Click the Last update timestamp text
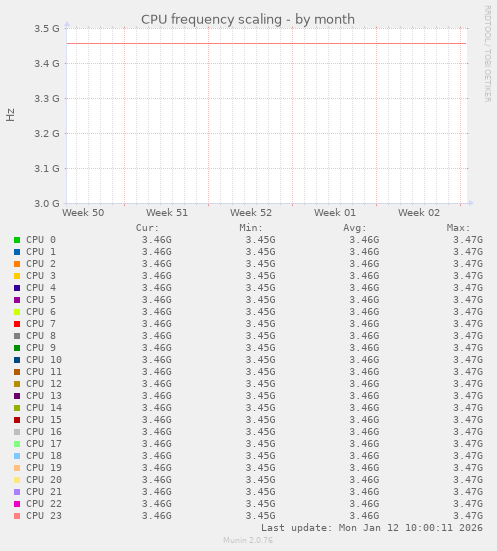 pyautogui.click(x=372, y=528)
